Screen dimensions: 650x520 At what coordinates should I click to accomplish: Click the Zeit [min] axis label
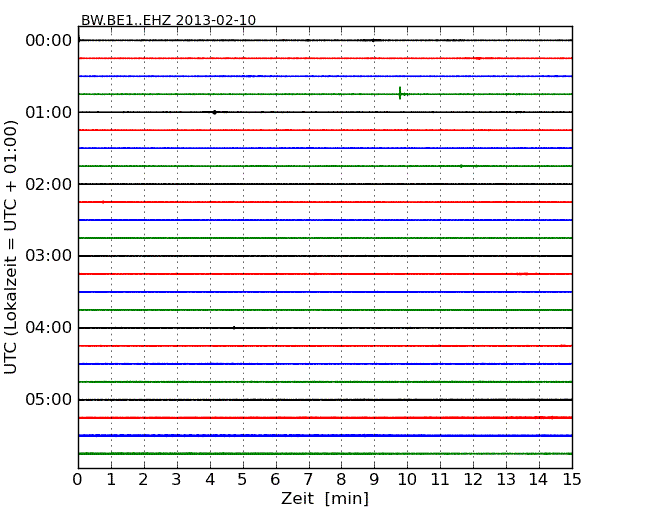pyautogui.click(x=325, y=498)
